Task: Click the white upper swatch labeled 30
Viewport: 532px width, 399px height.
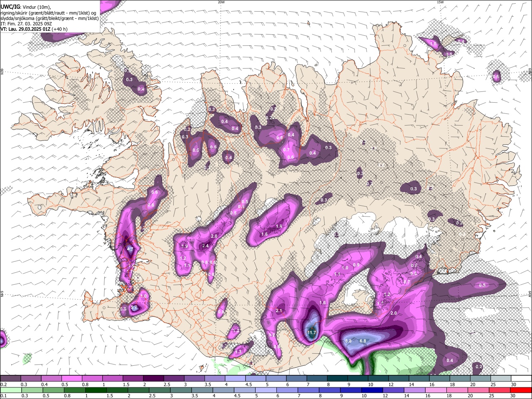Action: point(520,378)
